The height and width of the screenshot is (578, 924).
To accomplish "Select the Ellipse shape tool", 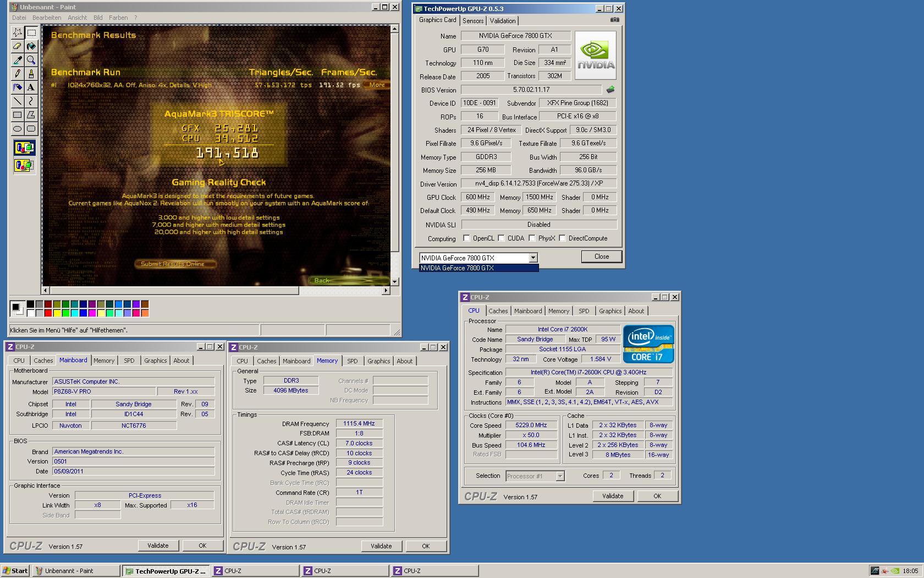I will pos(18,129).
